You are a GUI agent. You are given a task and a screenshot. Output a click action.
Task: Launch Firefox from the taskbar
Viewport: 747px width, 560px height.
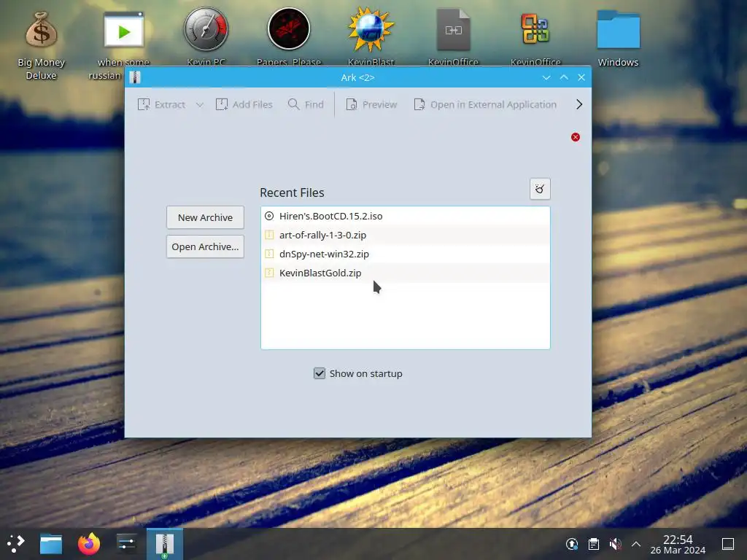89,543
